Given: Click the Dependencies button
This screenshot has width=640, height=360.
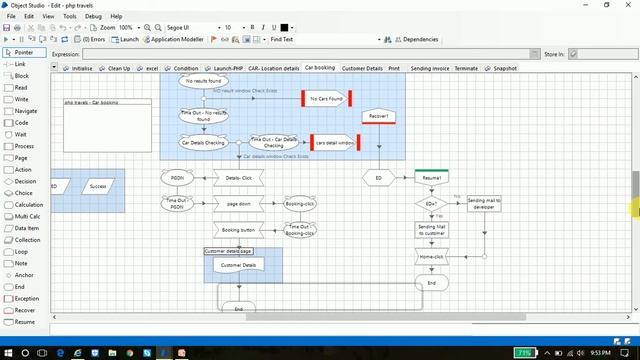Looking at the screenshot, I should point(416,40).
